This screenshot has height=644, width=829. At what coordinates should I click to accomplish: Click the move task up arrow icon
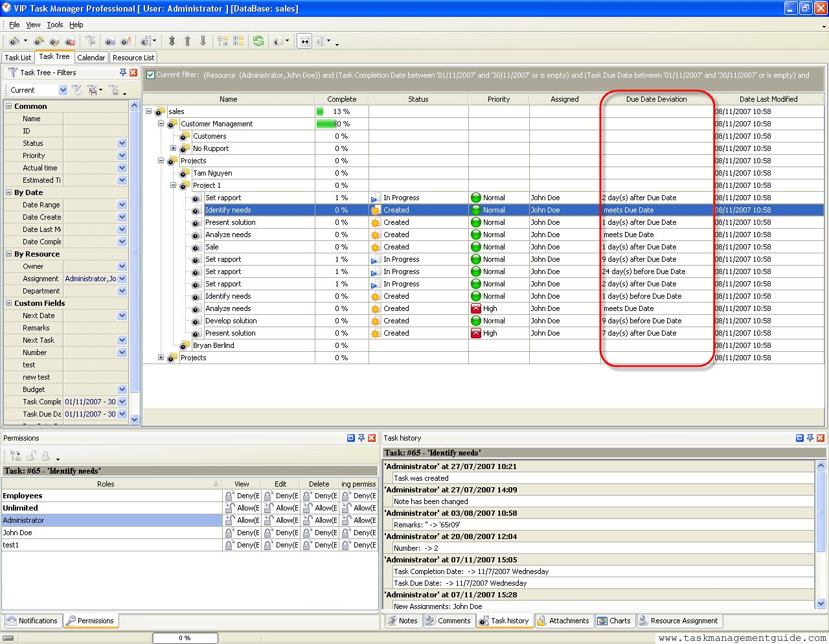[x=187, y=41]
